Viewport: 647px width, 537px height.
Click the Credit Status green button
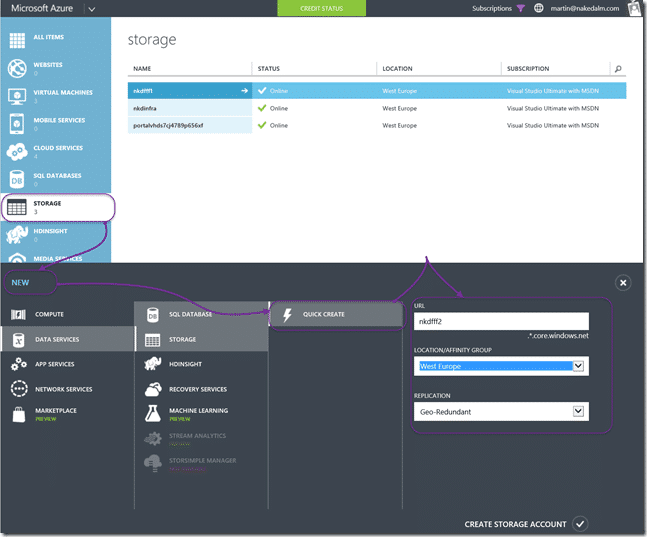[321, 8]
